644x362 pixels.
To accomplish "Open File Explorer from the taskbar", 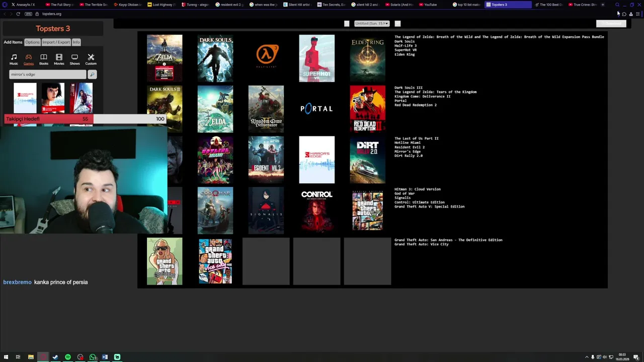I will 31,357.
